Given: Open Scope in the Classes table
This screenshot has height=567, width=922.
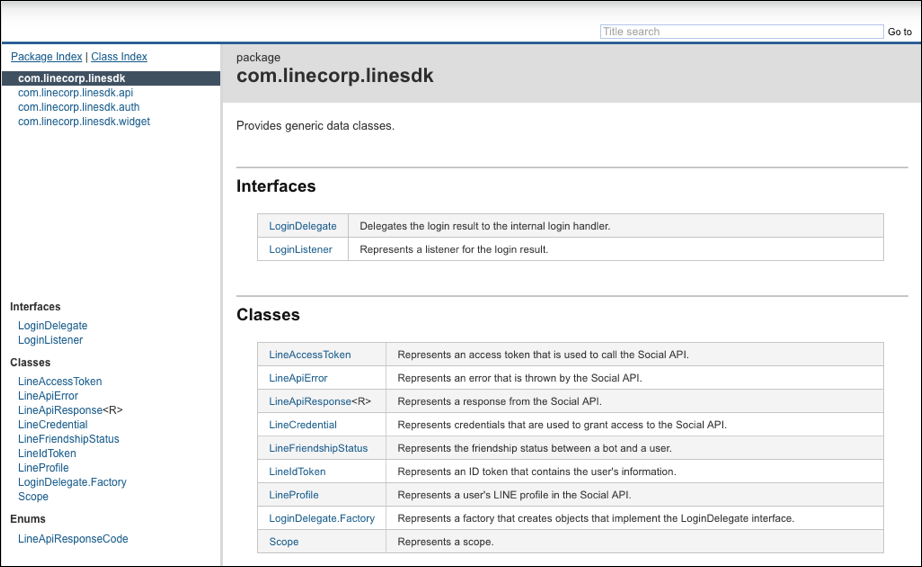Looking at the screenshot, I should (x=283, y=542).
